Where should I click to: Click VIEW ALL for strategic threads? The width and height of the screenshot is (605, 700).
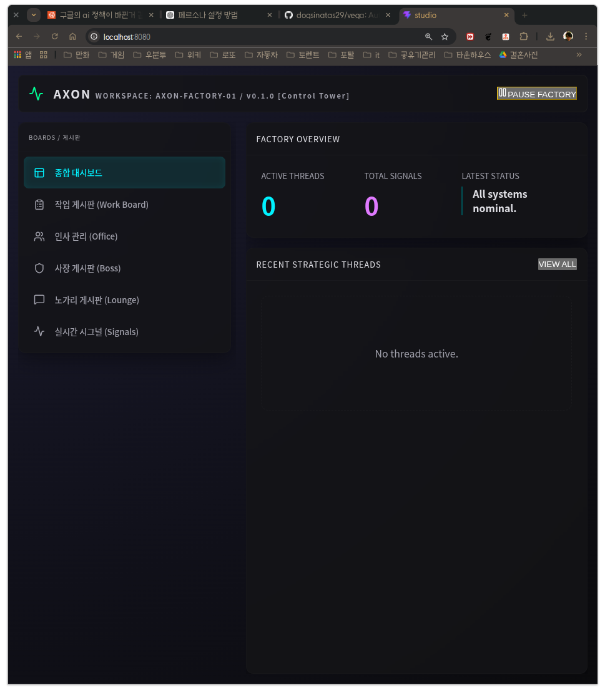pos(557,265)
